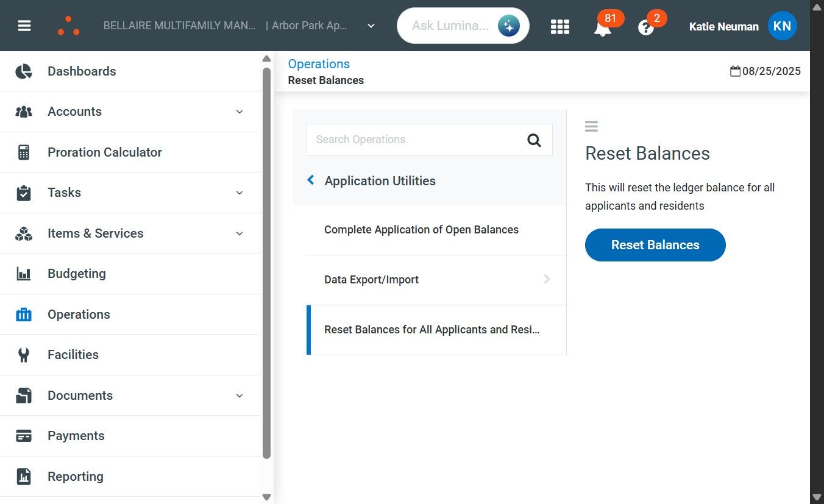Click the Operations breadcrumb link
This screenshot has width=824, height=504.
pyautogui.click(x=319, y=64)
